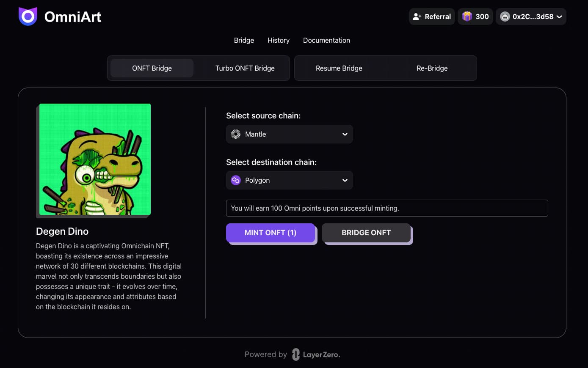Expand the wallet address 0x2C...3d58 menu
Screen dimensions: 588x368
point(531,16)
